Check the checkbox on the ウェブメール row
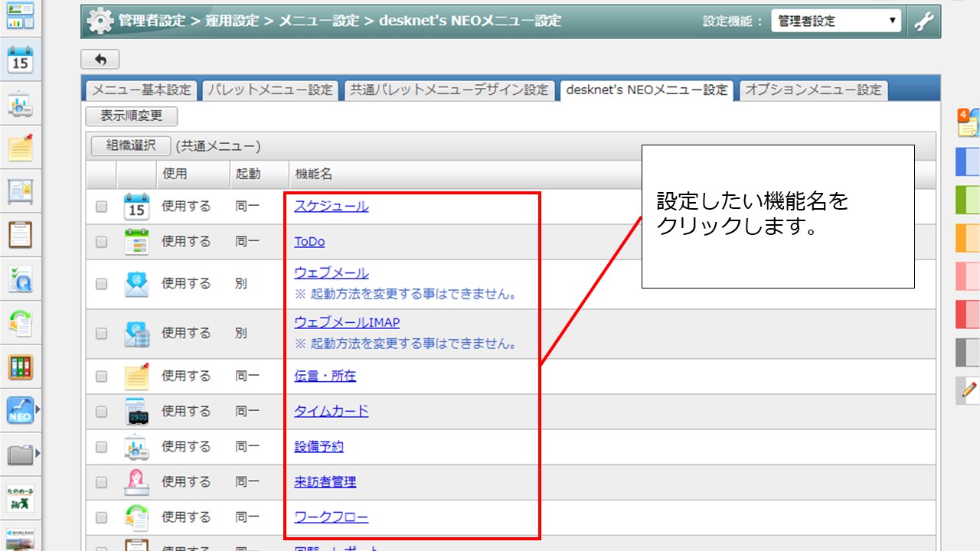980x551 pixels. 103,283
